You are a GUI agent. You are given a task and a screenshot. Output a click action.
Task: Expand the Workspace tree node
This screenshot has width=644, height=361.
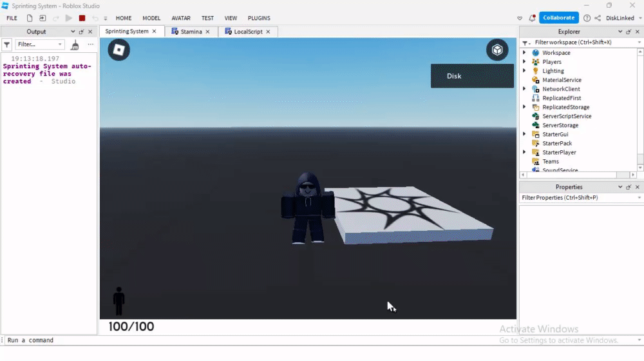click(x=524, y=53)
